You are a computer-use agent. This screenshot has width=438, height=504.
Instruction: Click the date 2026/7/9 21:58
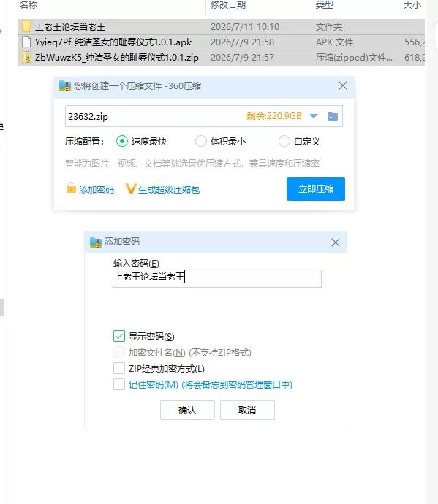click(242, 42)
